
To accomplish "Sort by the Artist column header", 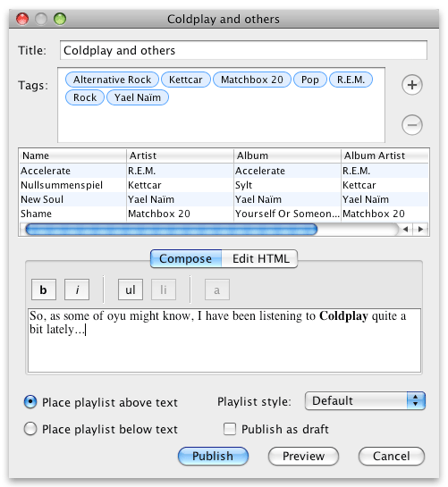I will click(180, 155).
